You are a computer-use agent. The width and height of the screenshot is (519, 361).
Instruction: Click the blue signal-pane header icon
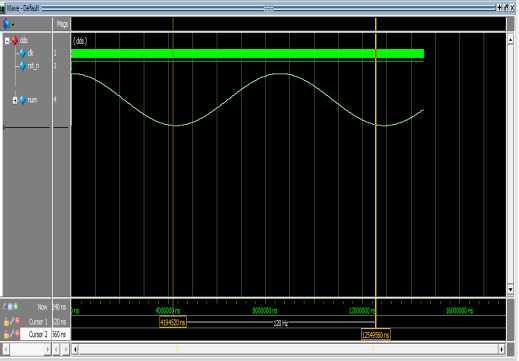point(6,24)
